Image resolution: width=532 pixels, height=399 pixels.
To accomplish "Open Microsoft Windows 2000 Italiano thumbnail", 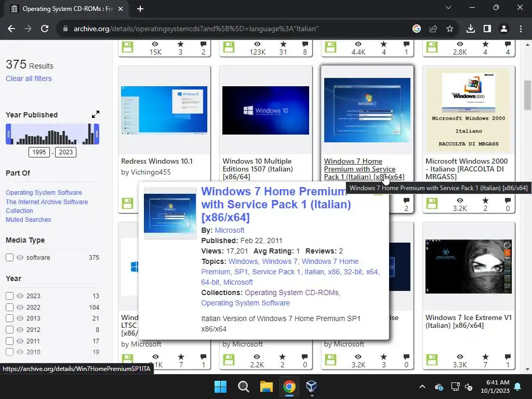I will coord(469,110).
